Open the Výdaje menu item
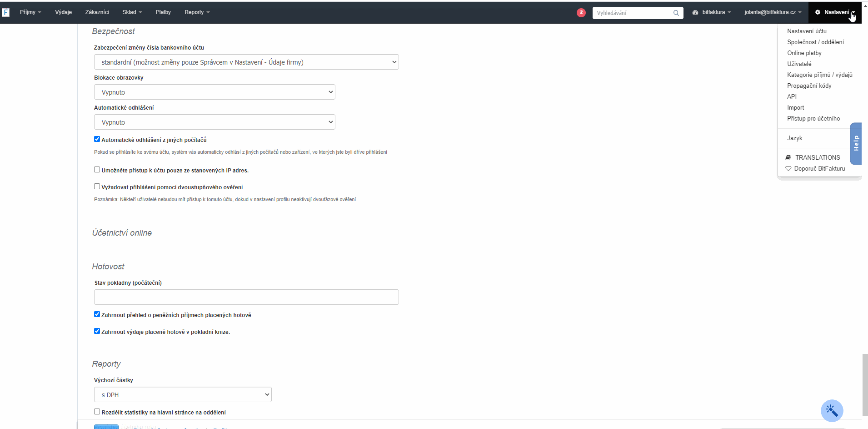This screenshot has height=429, width=868. [64, 12]
